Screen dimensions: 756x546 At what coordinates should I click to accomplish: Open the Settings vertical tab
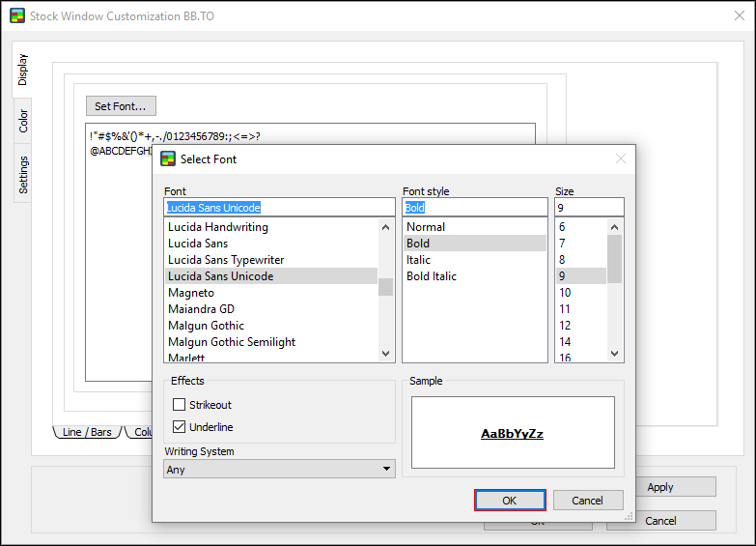[x=23, y=174]
